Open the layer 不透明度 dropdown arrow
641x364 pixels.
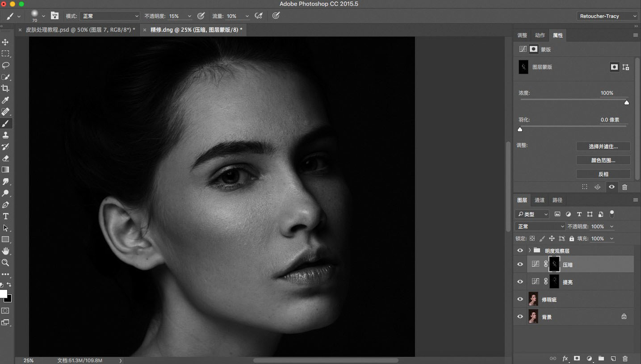[612, 226]
